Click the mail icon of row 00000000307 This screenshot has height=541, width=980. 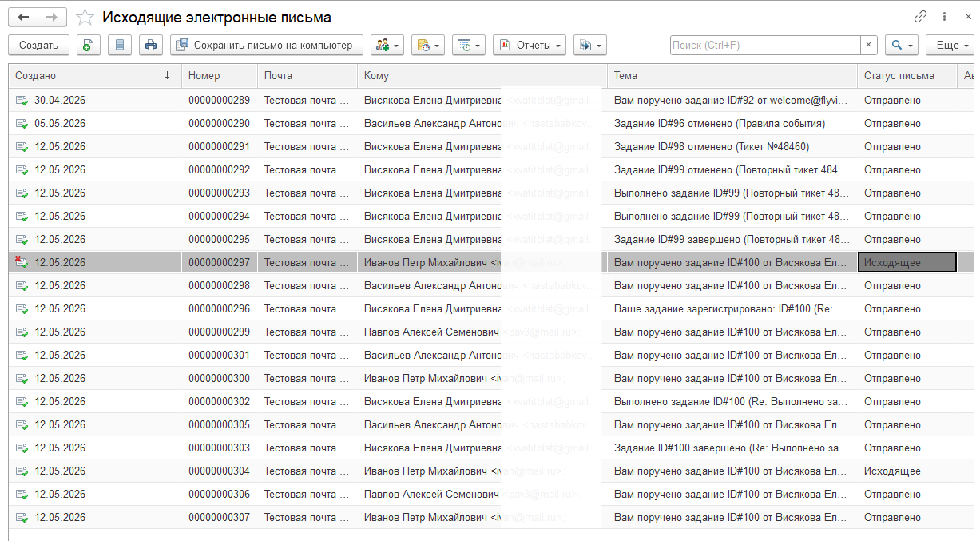(22, 518)
